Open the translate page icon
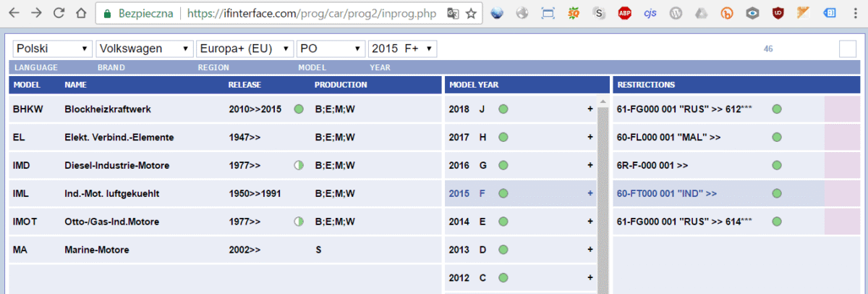The width and height of the screenshot is (868, 294). [x=453, y=13]
